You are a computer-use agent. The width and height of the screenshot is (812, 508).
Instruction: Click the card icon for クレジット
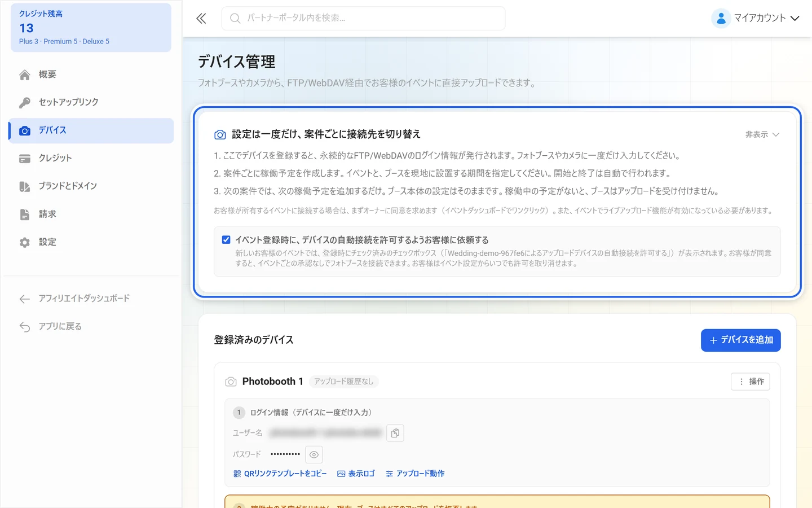tap(25, 159)
